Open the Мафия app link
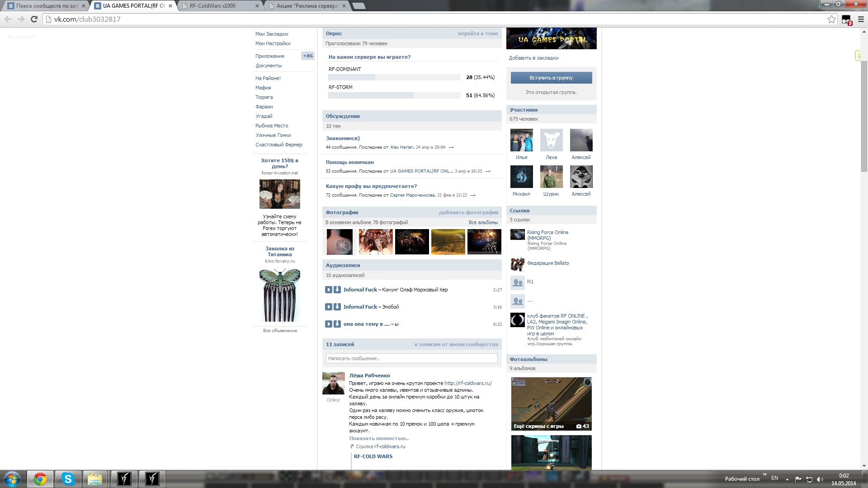The width and height of the screenshot is (868, 488). (263, 88)
